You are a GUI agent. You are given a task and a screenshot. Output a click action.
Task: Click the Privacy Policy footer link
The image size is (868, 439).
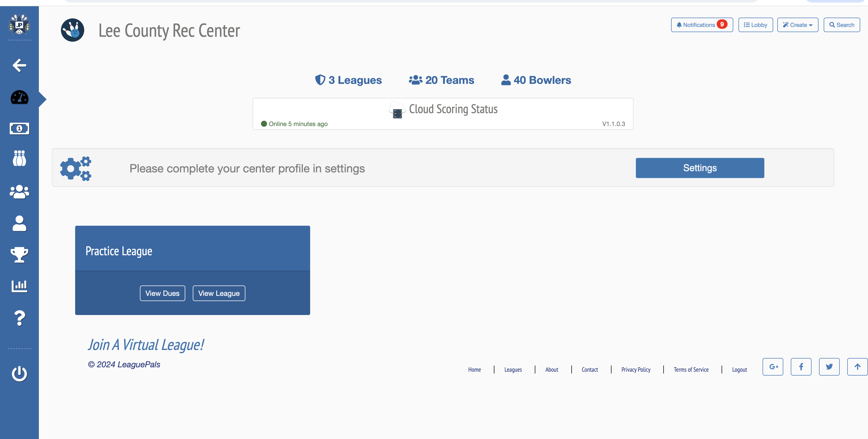point(636,370)
